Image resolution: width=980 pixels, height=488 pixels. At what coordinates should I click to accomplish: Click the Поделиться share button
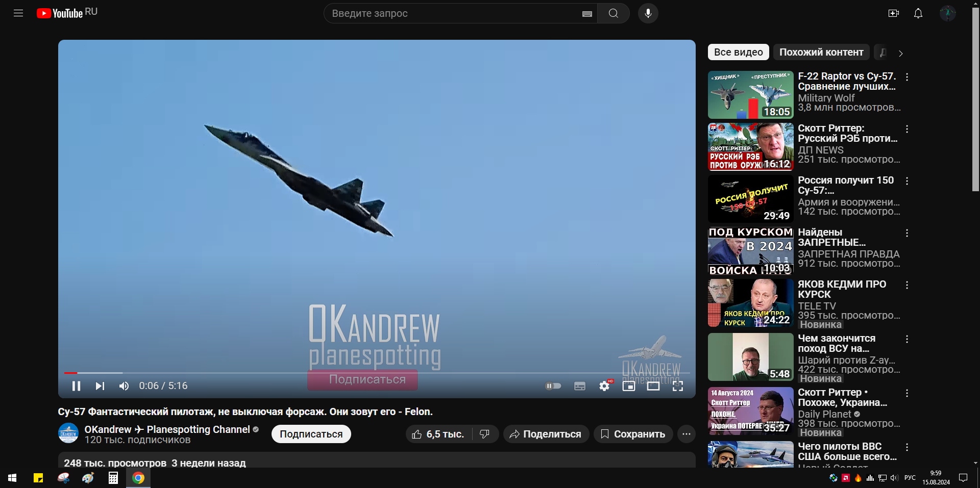pyautogui.click(x=546, y=434)
